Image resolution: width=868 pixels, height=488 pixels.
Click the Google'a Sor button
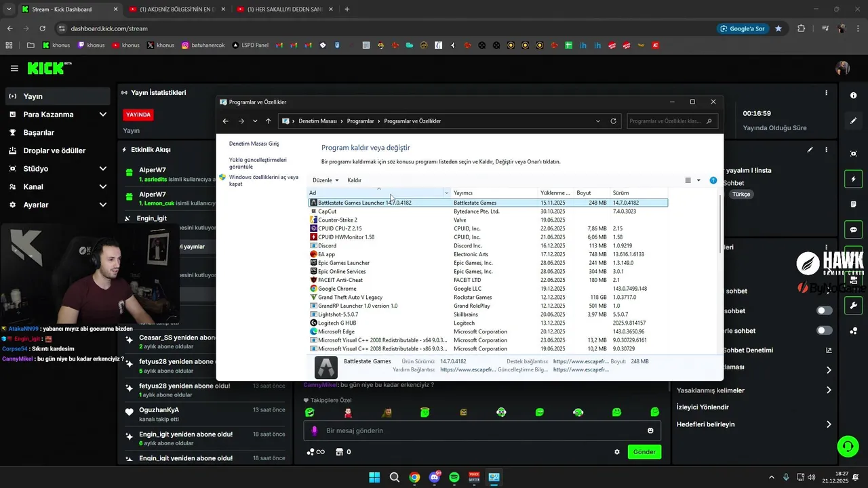[x=743, y=28]
